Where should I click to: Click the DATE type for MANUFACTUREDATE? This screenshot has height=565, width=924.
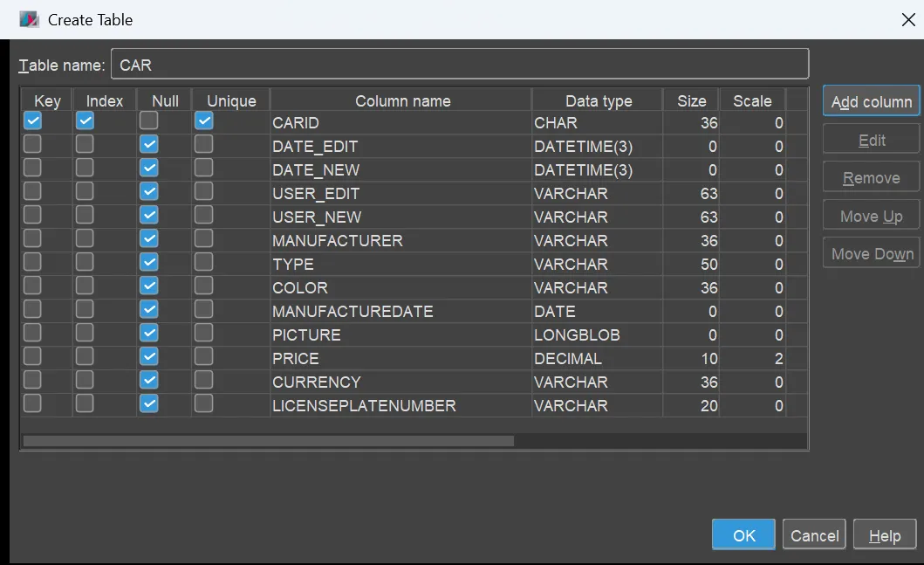(x=597, y=312)
